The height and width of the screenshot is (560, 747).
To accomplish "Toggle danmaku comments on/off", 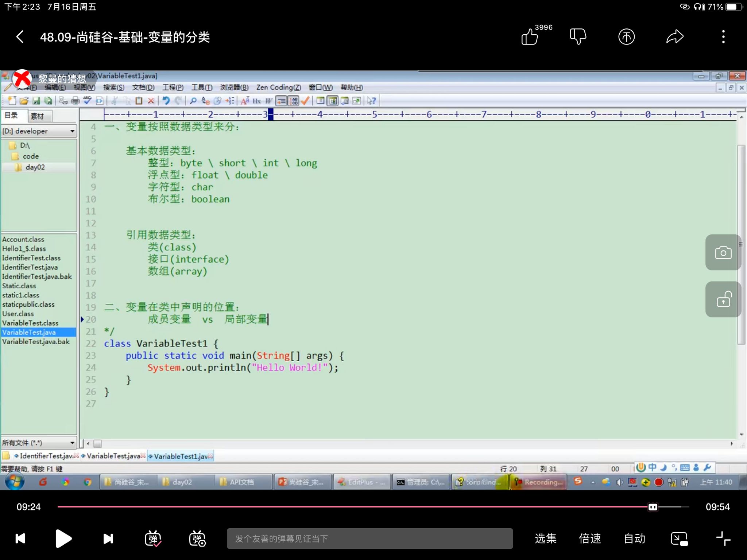I will pos(153,538).
